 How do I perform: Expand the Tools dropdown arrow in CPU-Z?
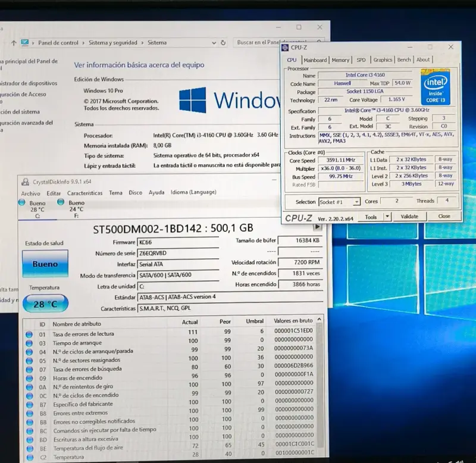coord(387,217)
